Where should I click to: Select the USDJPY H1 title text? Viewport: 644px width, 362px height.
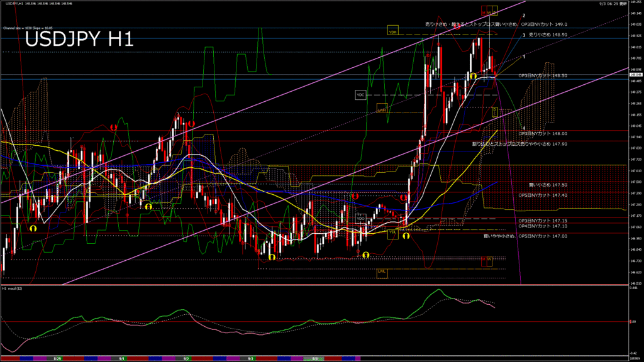pyautogui.click(x=79, y=40)
